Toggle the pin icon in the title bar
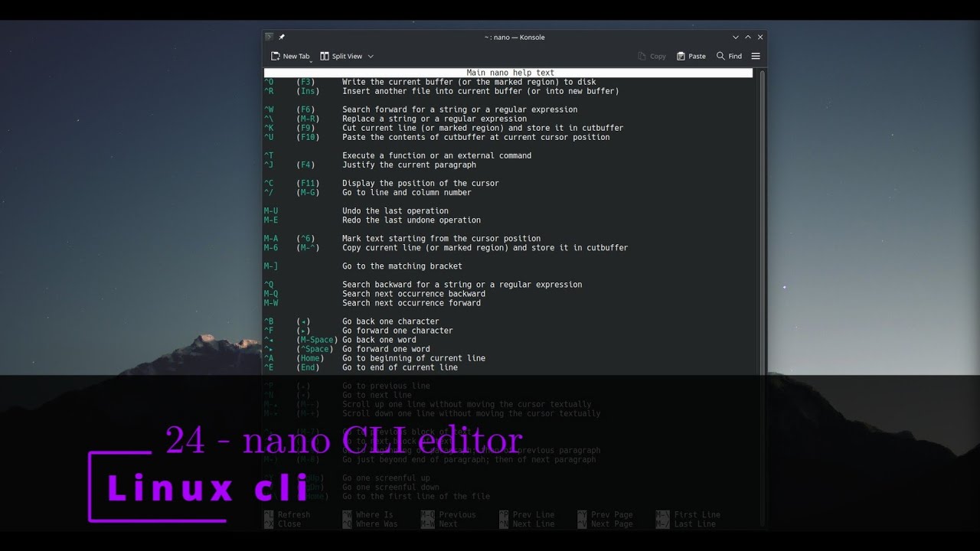 pos(282,37)
